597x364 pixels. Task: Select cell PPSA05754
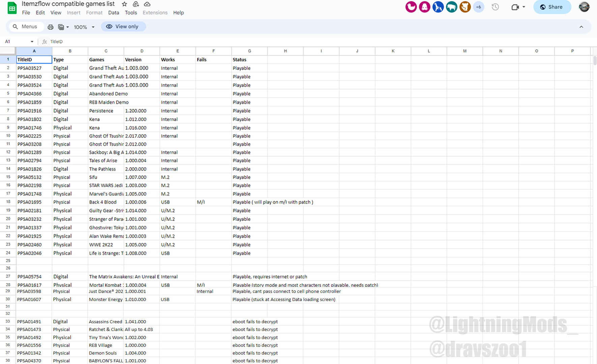(34, 277)
